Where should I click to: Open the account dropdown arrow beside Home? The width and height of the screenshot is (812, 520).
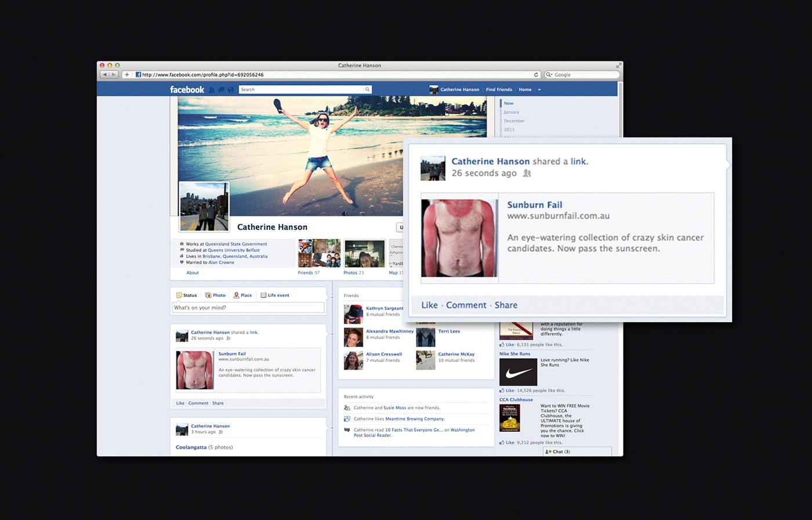click(539, 90)
